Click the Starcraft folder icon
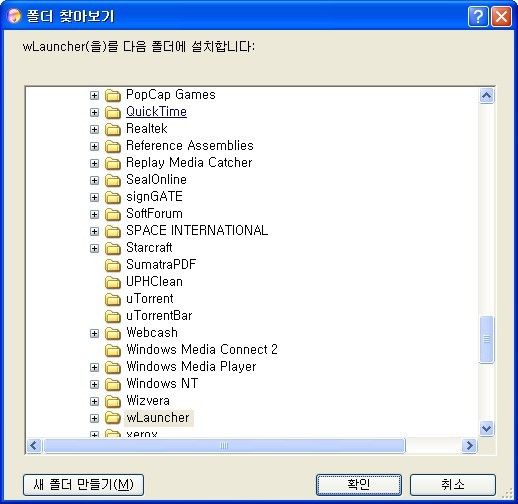The image size is (518, 504). click(113, 248)
